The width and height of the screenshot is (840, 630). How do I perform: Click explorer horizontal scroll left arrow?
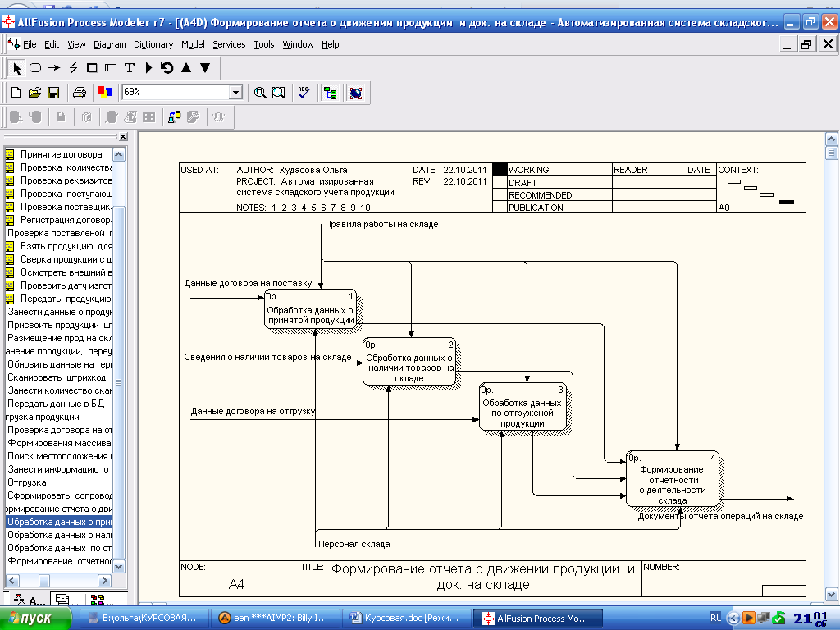(13, 581)
